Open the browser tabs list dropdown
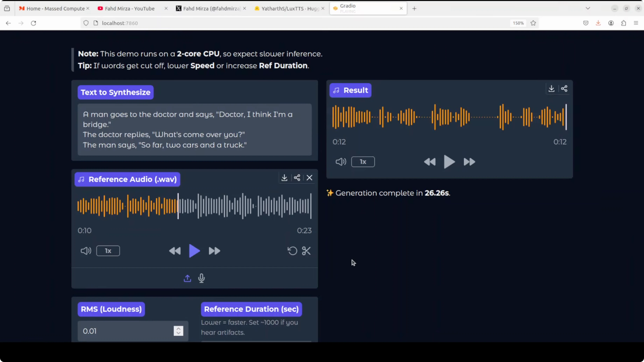Viewport: 644px width, 362px height. [x=588, y=9]
